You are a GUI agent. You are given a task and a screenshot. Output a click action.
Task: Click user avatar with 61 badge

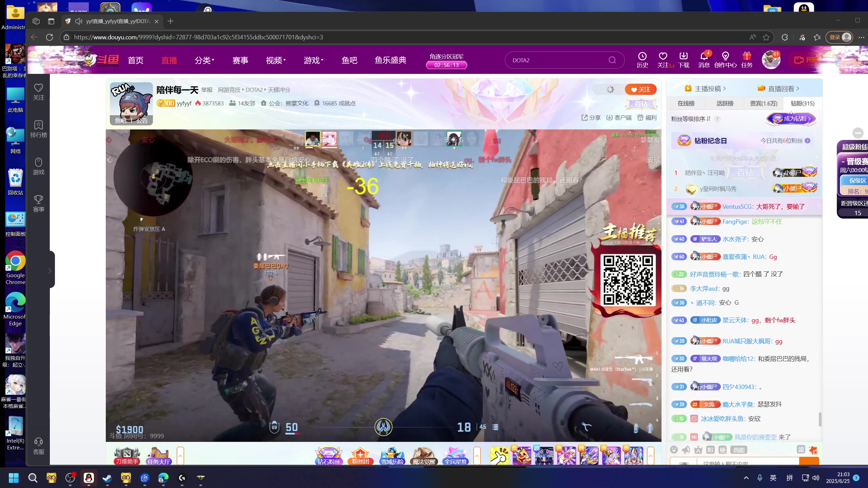[x=771, y=60]
